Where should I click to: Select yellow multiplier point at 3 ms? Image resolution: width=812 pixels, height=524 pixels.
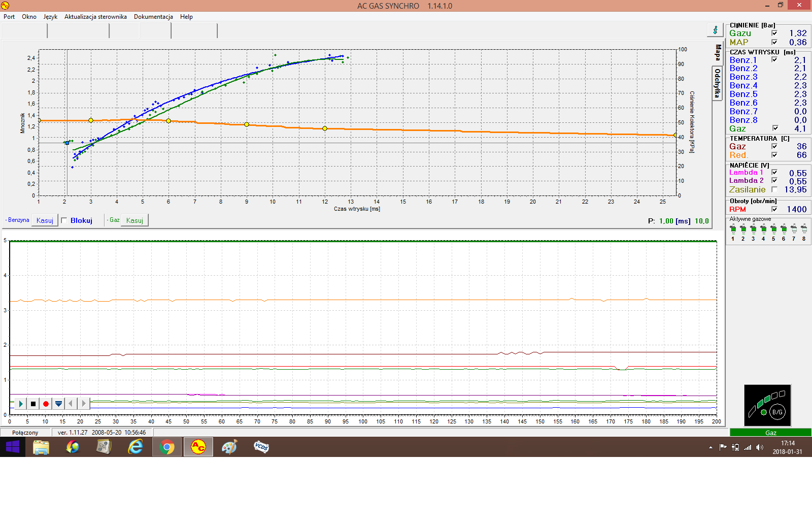91,120
